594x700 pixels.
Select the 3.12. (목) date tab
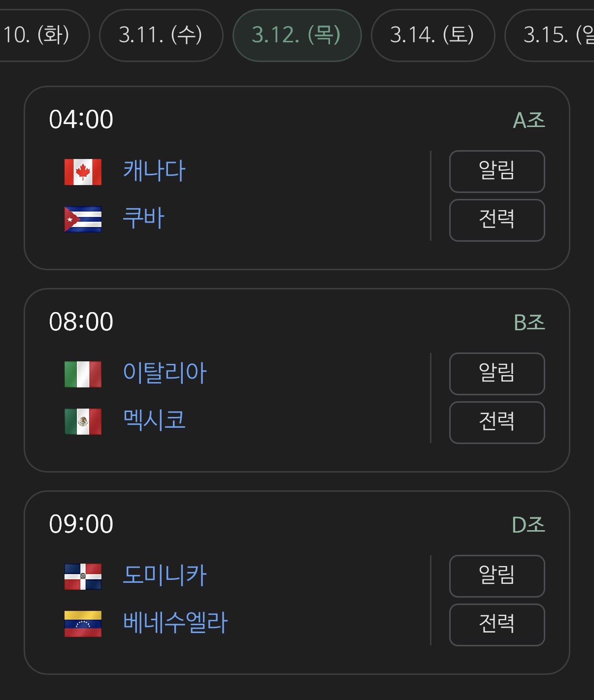297,35
